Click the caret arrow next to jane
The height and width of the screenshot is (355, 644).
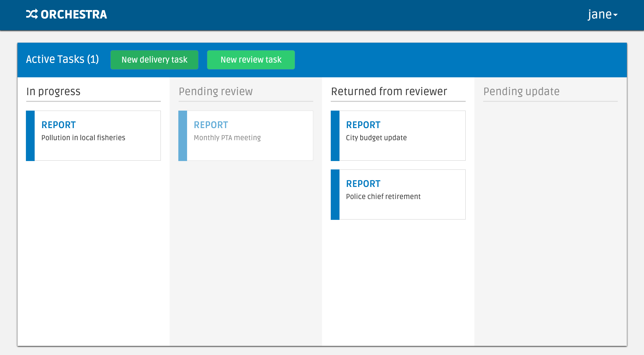[x=616, y=15]
